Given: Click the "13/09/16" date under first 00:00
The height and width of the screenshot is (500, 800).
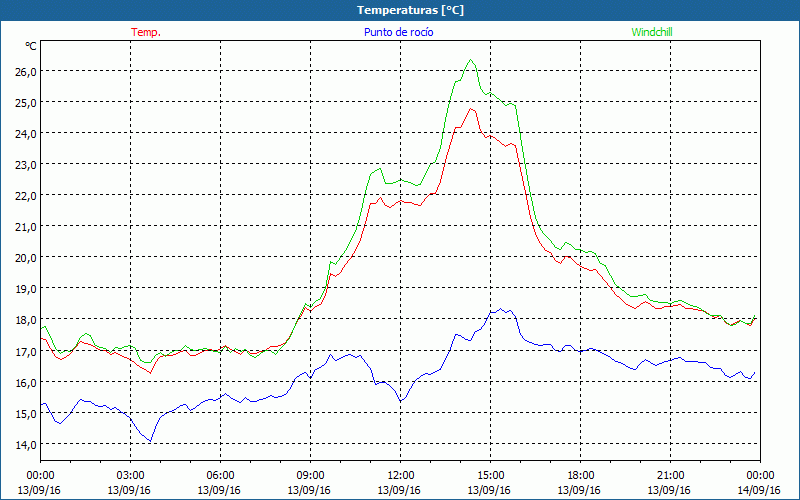Looking at the screenshot, I should pos(39,490).
